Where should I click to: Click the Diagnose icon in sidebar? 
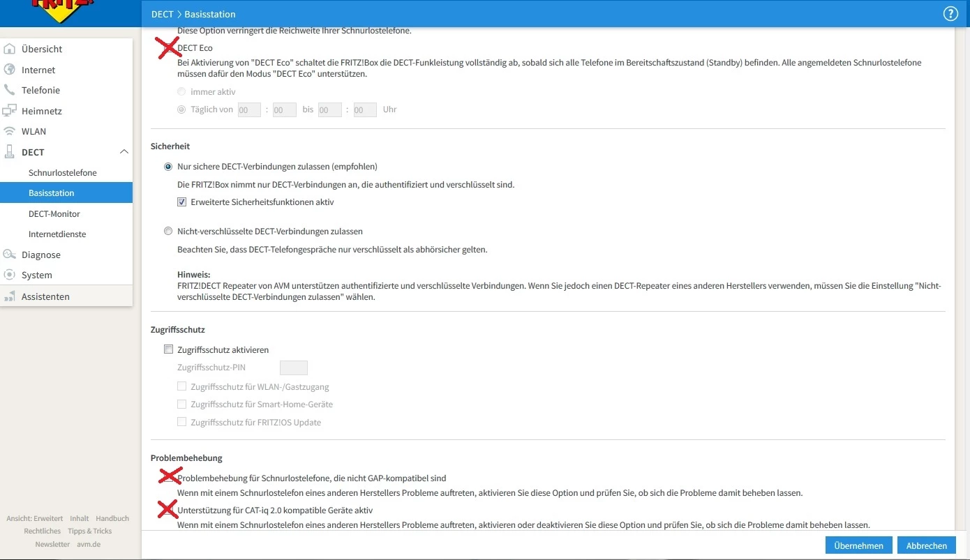tap(9, 255)
